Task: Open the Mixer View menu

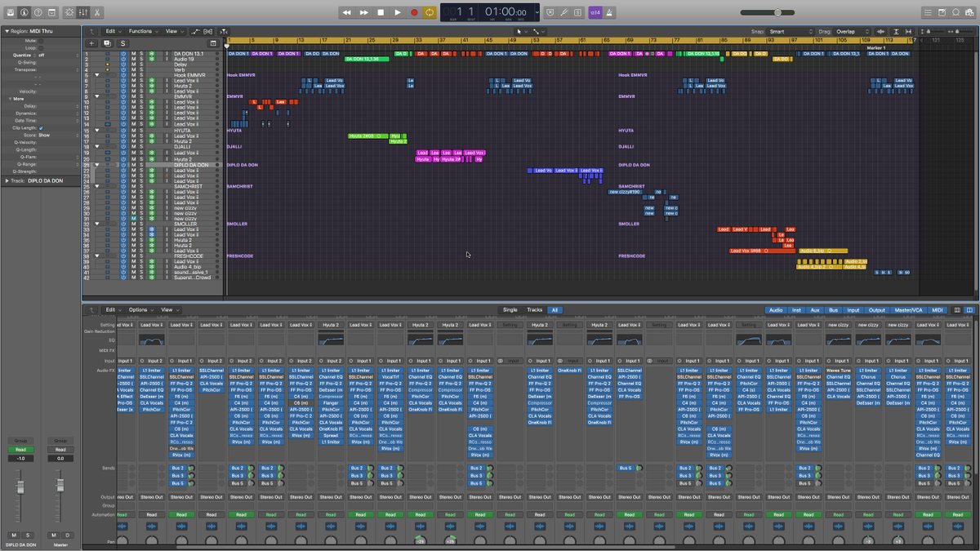Action: pyautogui.click(x=168, y=310)
